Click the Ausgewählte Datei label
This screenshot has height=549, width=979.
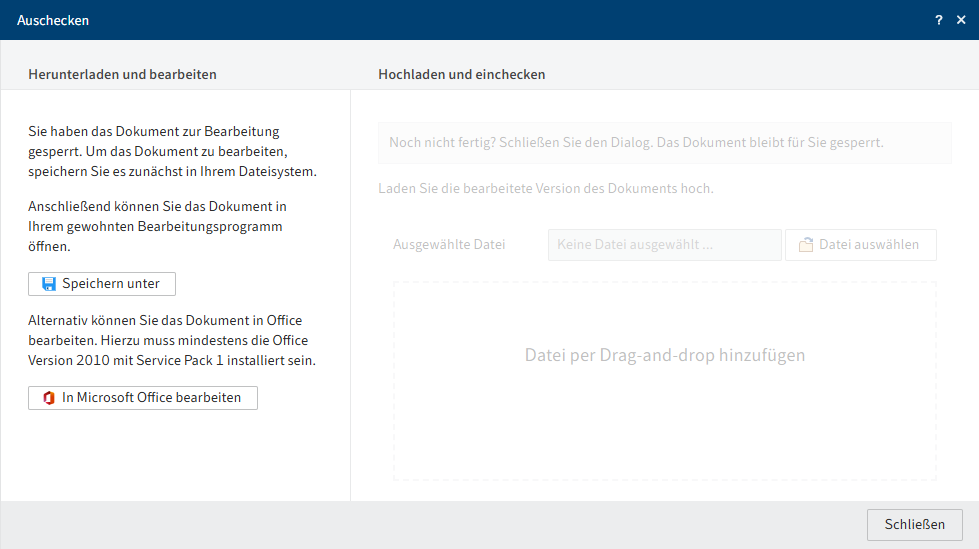[449, 245]
